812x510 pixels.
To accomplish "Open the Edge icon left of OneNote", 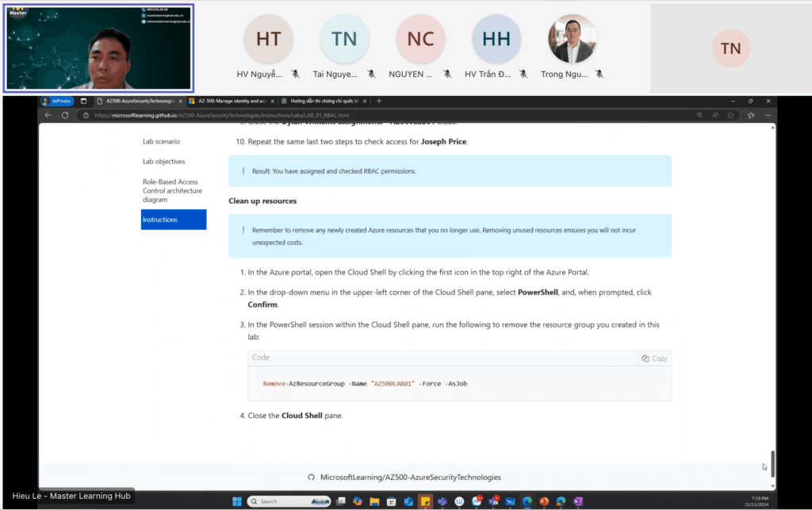I will [x=561, y=501].
